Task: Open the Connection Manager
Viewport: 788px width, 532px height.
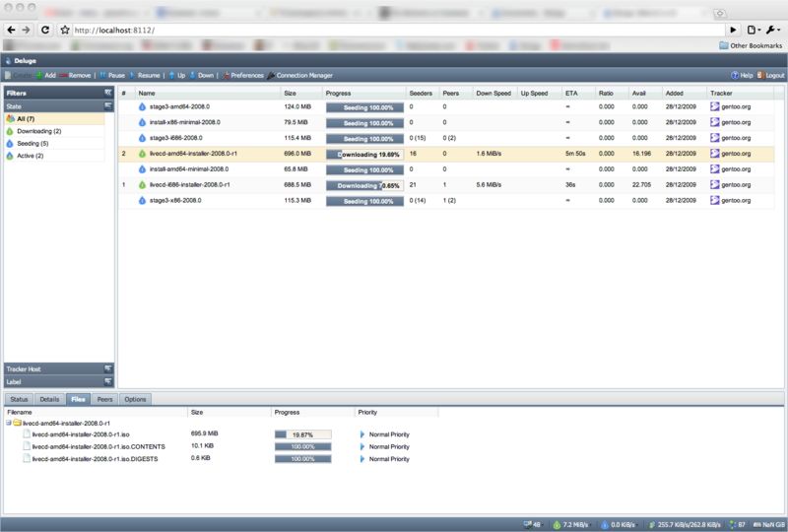Action: click(299, 75)
